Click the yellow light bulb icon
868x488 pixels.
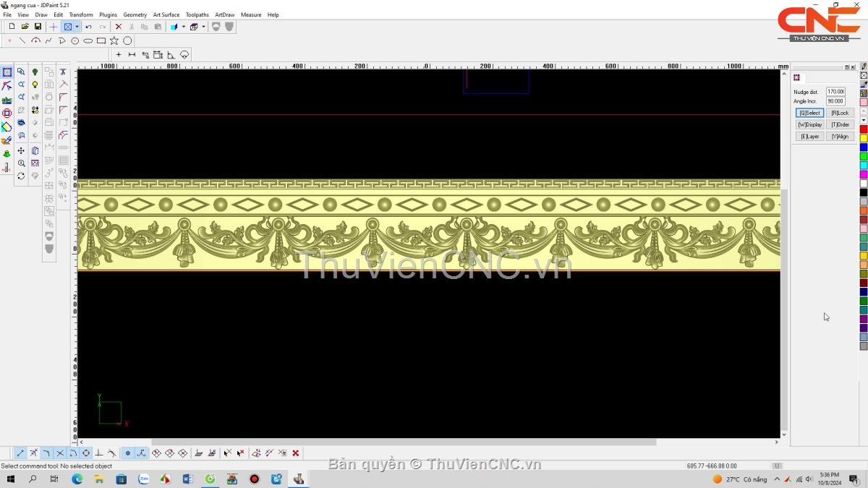point(35,85)
